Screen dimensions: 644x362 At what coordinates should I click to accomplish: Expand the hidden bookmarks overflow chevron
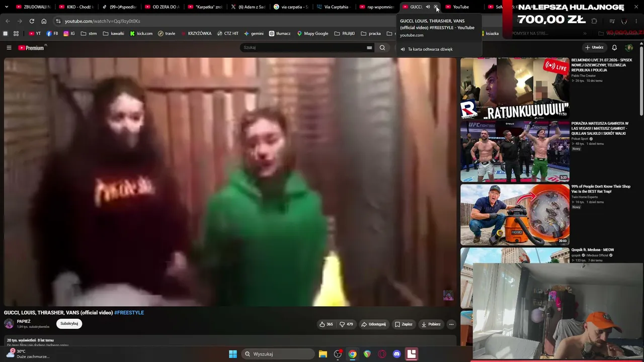pos(585,34)
